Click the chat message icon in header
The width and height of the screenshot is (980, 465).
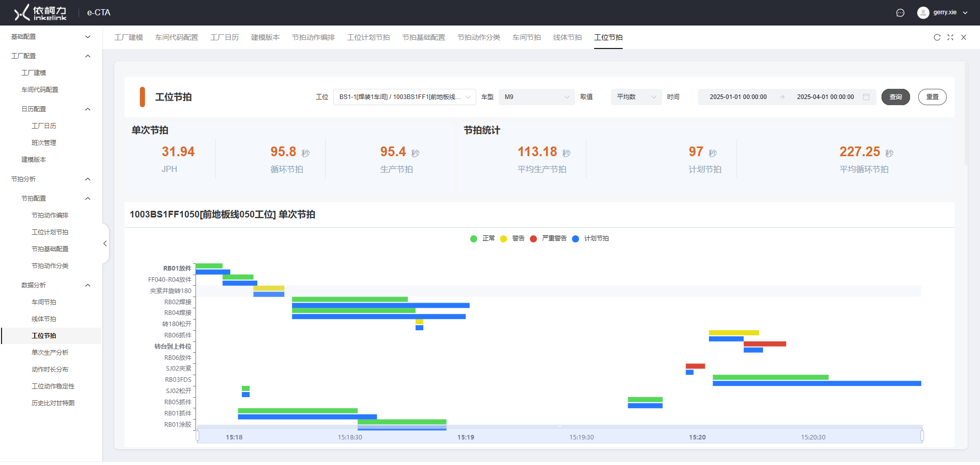point(900,13)
